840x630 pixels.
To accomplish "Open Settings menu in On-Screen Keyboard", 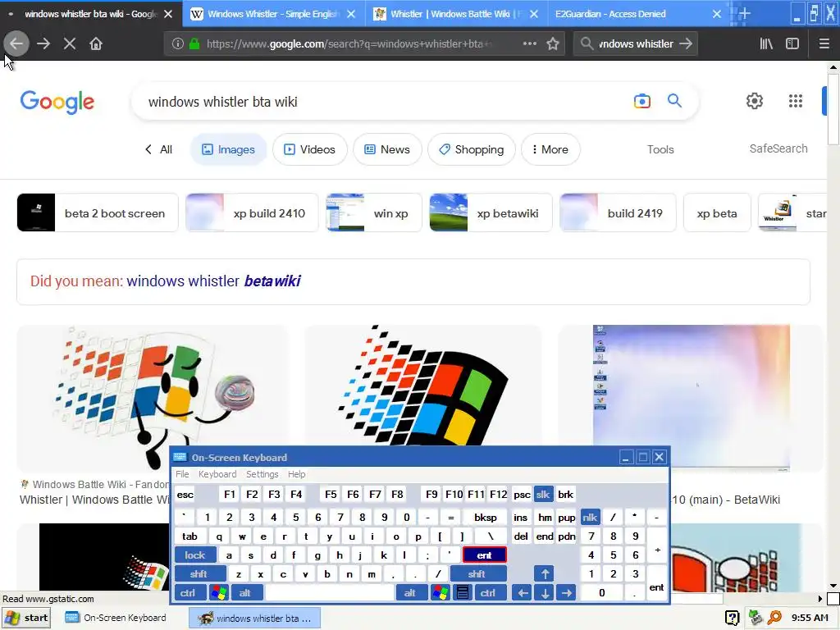I will click(x=262, y=474).
